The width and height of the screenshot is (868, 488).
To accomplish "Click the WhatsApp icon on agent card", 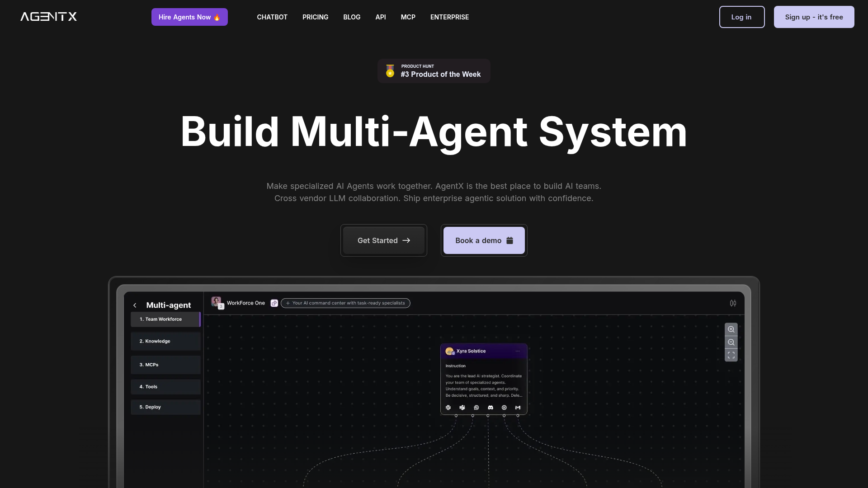I will coord(476,408).
